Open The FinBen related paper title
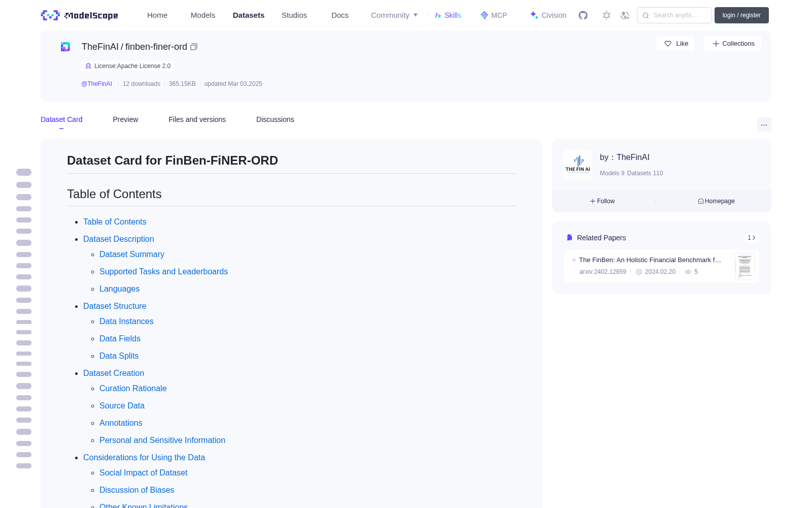812x508 pixels. click(650, 260)
